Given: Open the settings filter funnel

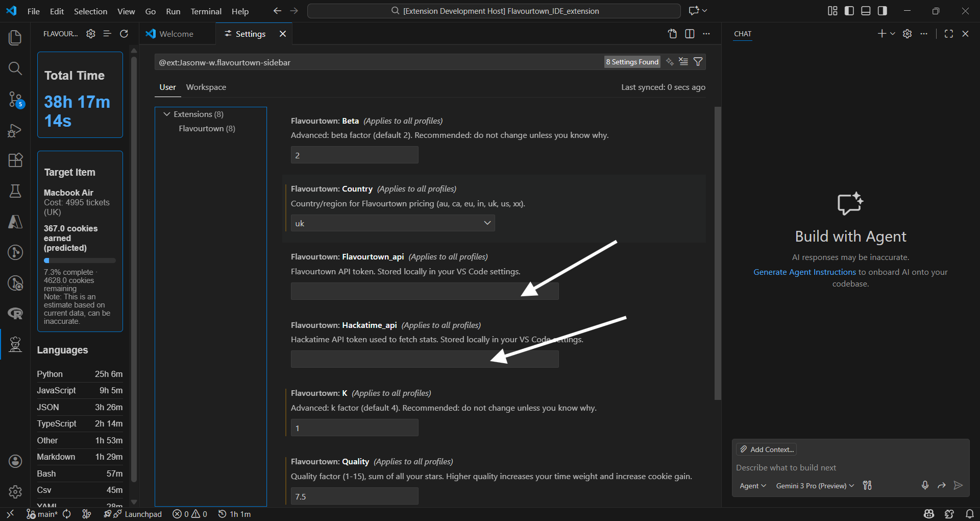Looking at the screenshot, I should (698, 62).
